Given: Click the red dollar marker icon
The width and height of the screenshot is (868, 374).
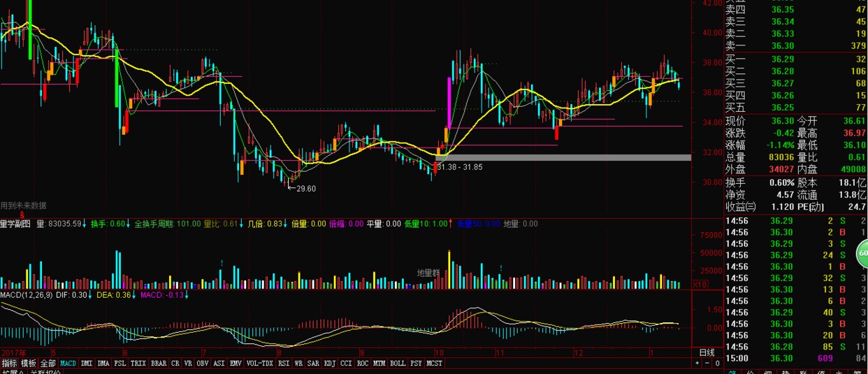Looking at the screenshot, I should [x=22, y=214].
